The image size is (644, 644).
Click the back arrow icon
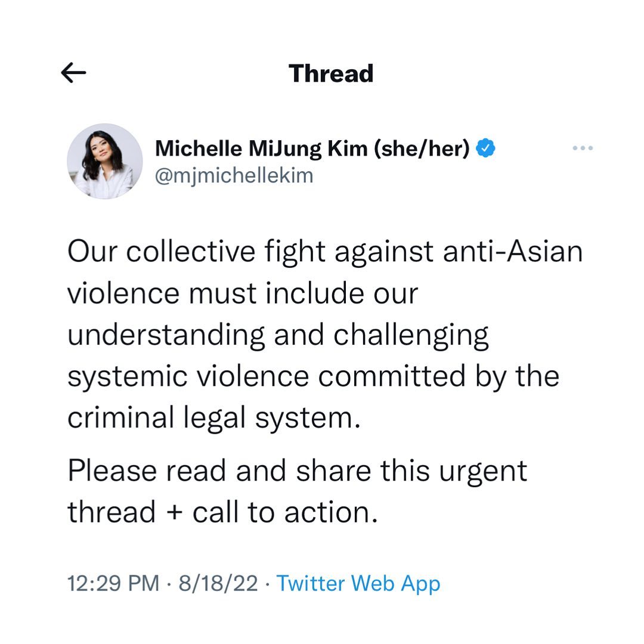74,73
